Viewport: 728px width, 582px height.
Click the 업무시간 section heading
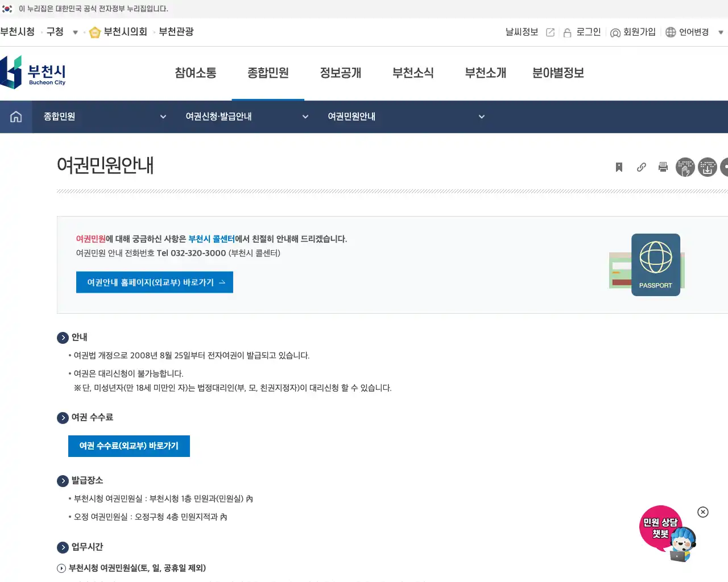coord(87,547)
